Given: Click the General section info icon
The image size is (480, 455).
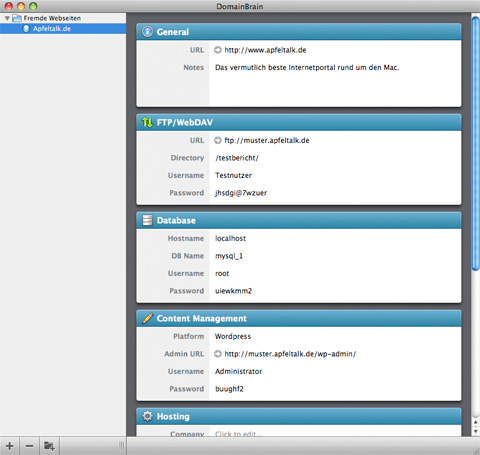Looking at the screenshot, I should 147,32.
